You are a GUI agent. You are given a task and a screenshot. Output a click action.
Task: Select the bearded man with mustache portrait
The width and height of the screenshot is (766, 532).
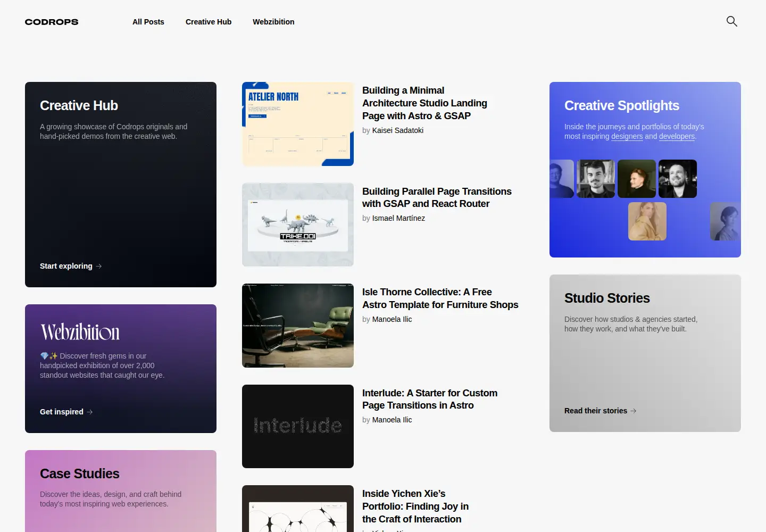pos(596,179)
